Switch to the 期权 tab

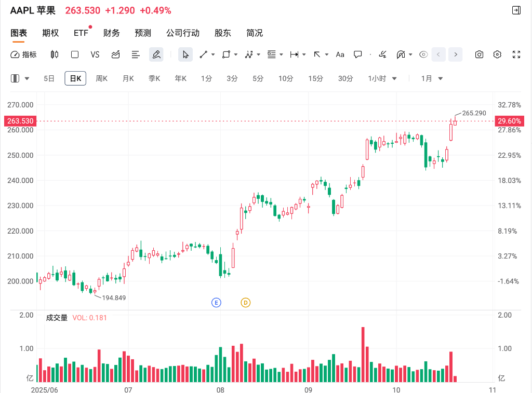(x=50, y=32)
